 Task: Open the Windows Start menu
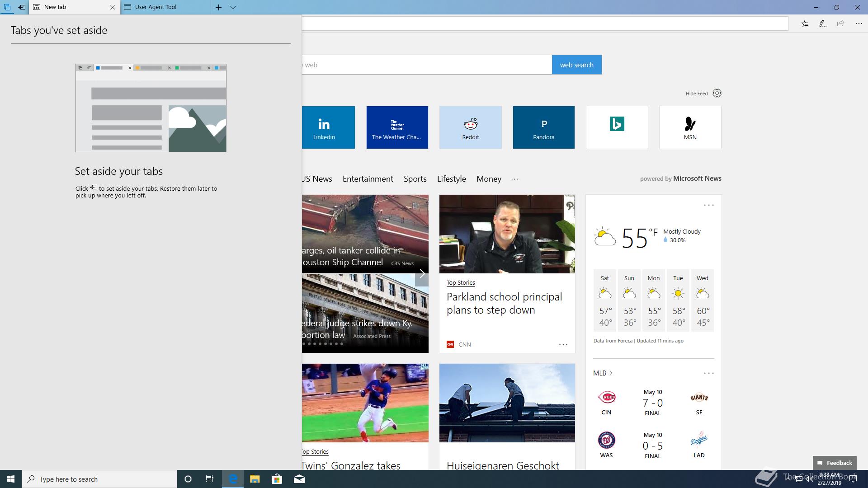11,479
